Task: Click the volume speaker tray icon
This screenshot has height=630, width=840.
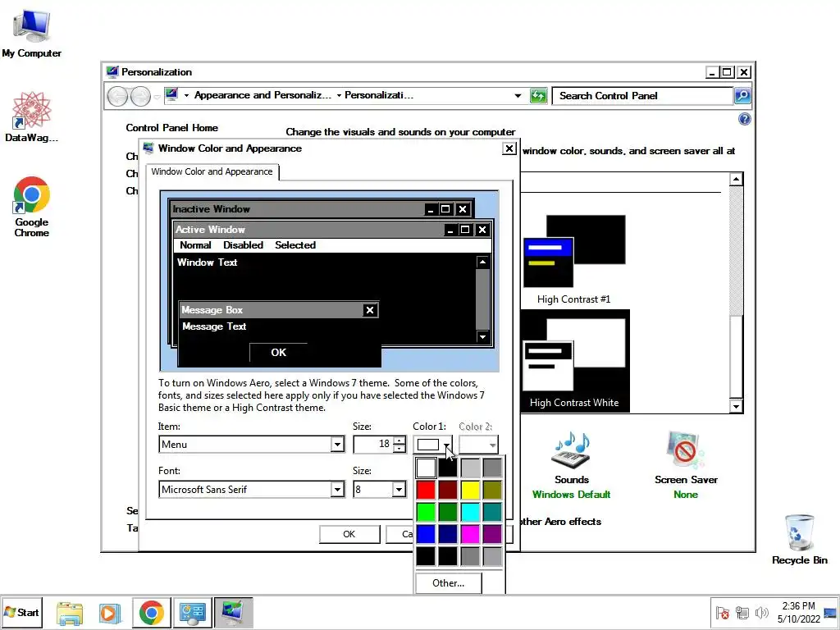Action: tap(761, 613)
